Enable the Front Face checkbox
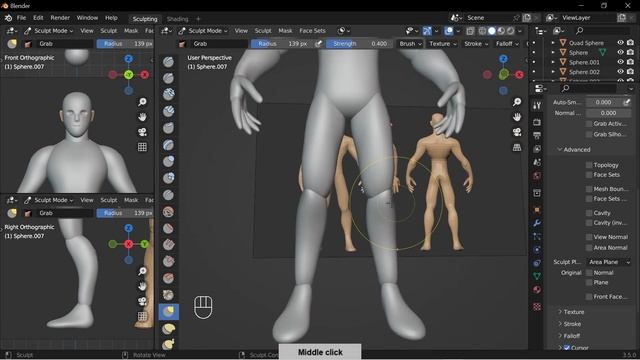Image resolution: width=640 pixels, height=360 pixels. pos(589,297)
